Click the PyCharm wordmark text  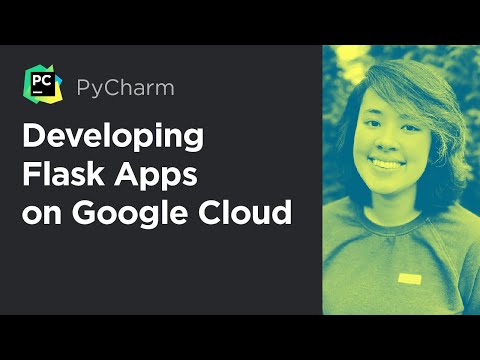125,88
